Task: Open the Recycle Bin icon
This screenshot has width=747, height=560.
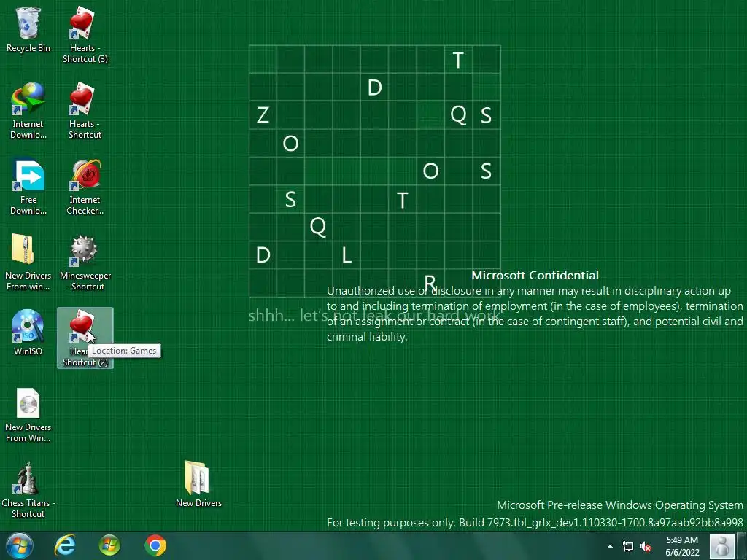Action: point(28,29)
